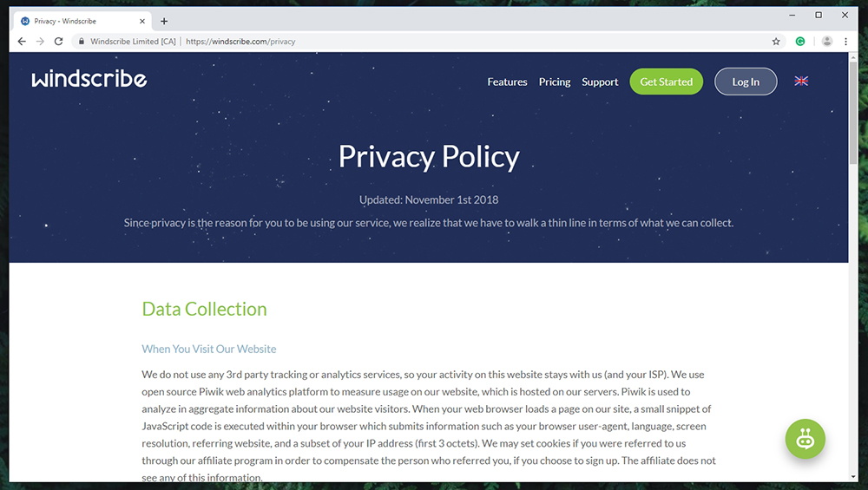Close the Privacy - Windscribe tab

142,21
